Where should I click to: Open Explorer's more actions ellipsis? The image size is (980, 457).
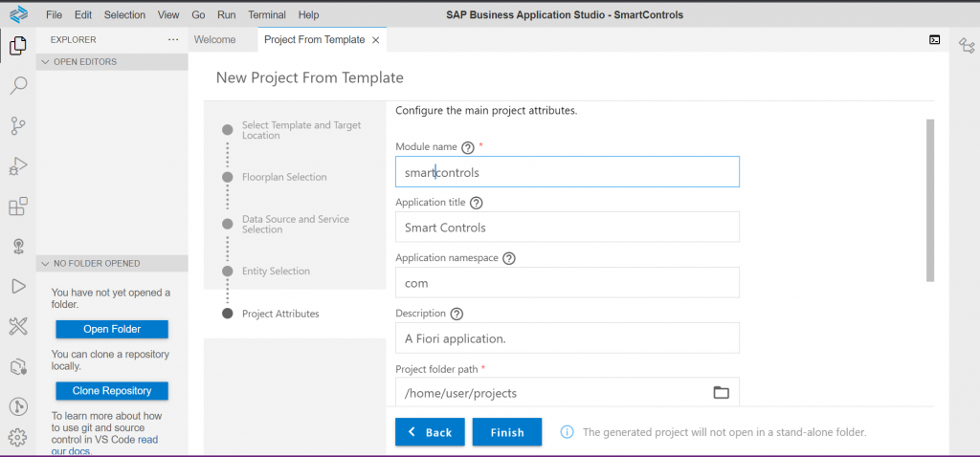tap(173, 39)
